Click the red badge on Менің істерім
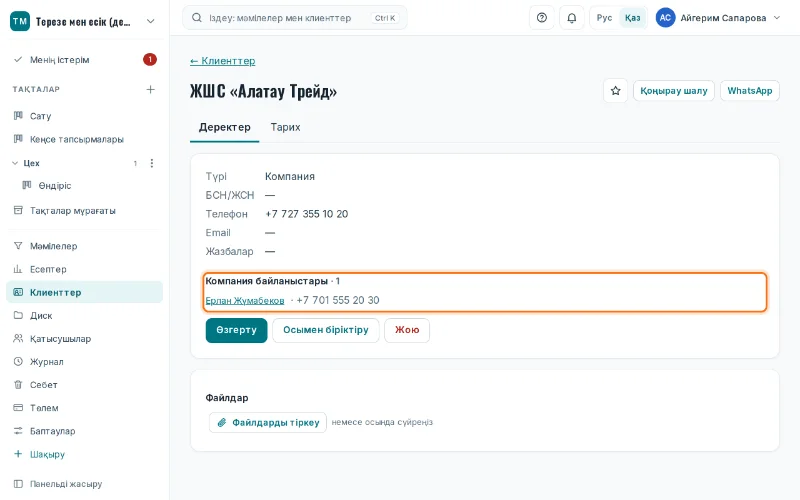Screen dimensions: 800x500 pyautogui.click(x=149, y=60)
